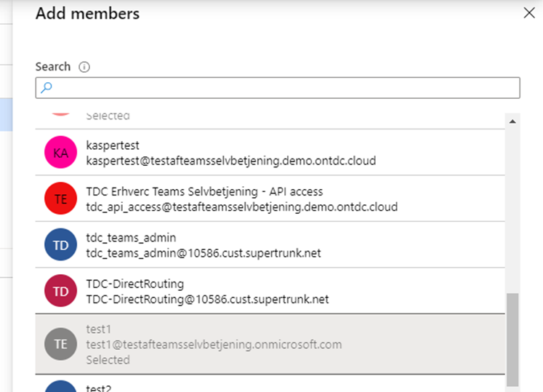Click the Search label

pyautogui.click(x=53, y=67)
